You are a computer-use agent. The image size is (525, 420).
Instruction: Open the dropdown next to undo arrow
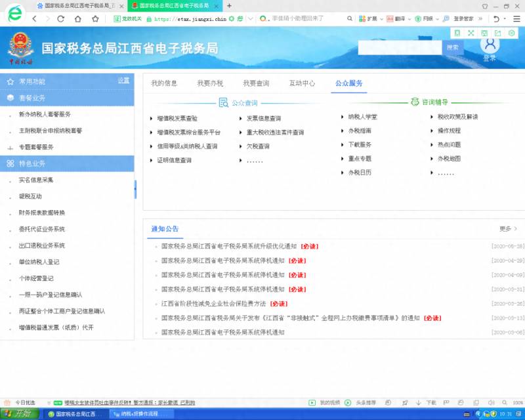coord(505,19)
